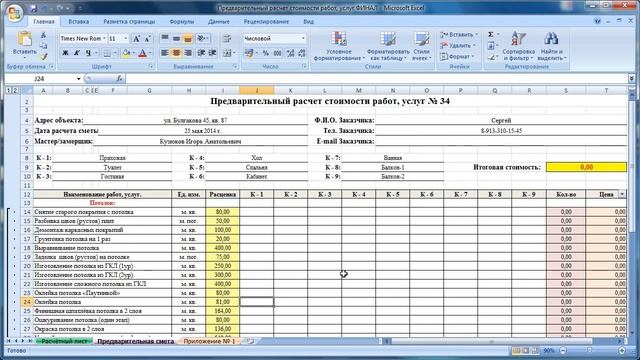Apply the red font color A

142,53
